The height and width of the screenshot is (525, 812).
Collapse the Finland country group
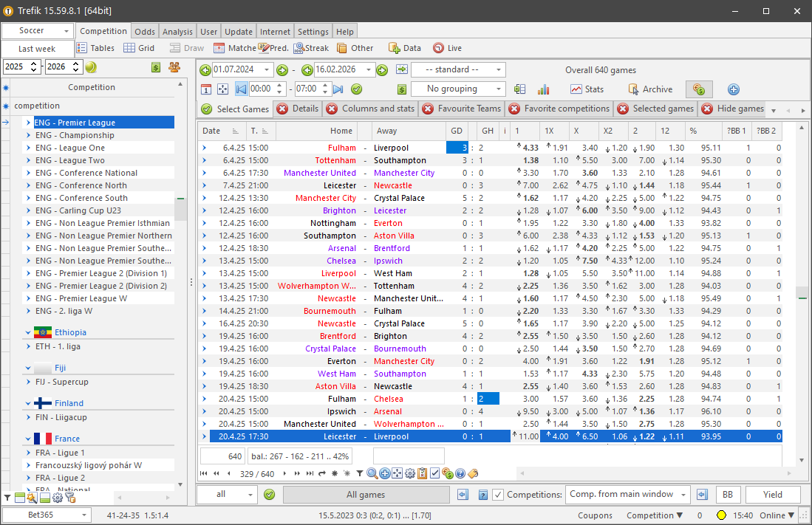tap(28, 404)
